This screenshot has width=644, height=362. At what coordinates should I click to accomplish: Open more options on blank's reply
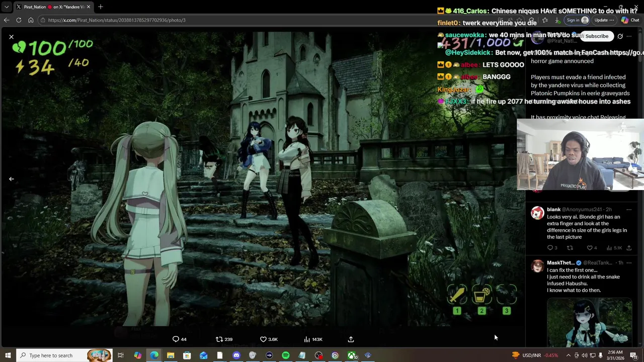tap(629, 210)
